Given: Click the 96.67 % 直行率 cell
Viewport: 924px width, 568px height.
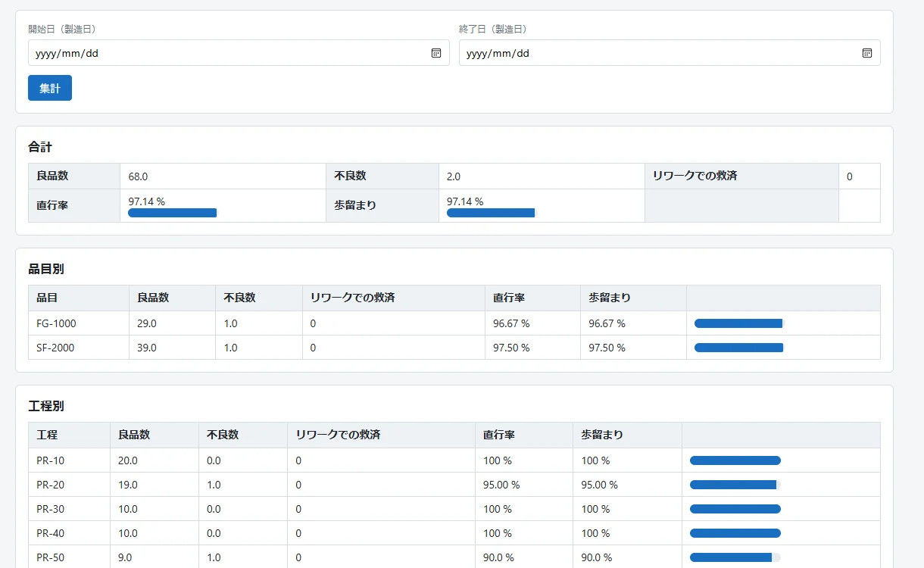Looking at the screenshot, I should click(x=532, y=323).
